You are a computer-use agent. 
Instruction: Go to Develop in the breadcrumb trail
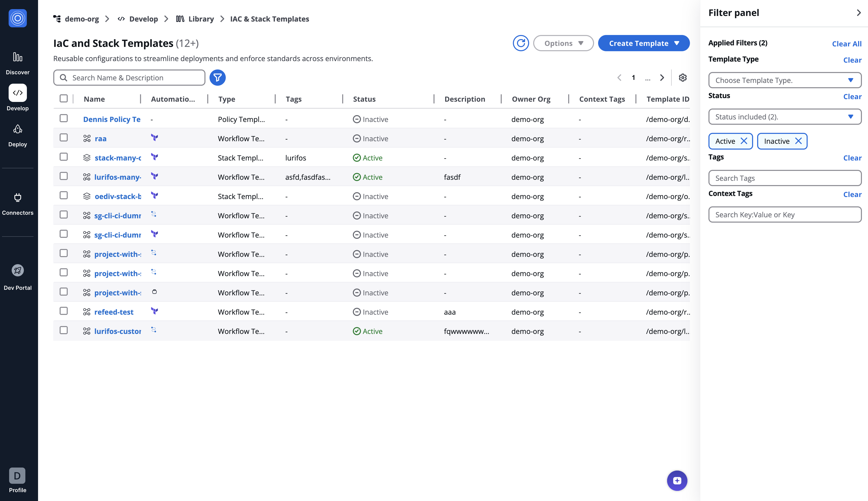coord(144,19)
